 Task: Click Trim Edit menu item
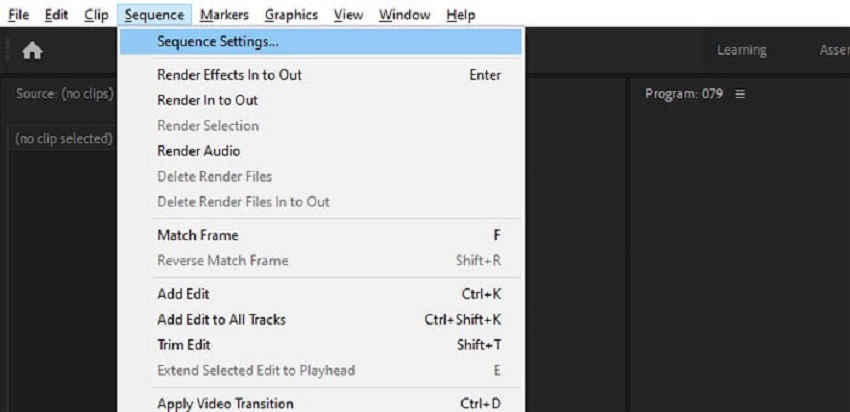[x=184, y=345]
